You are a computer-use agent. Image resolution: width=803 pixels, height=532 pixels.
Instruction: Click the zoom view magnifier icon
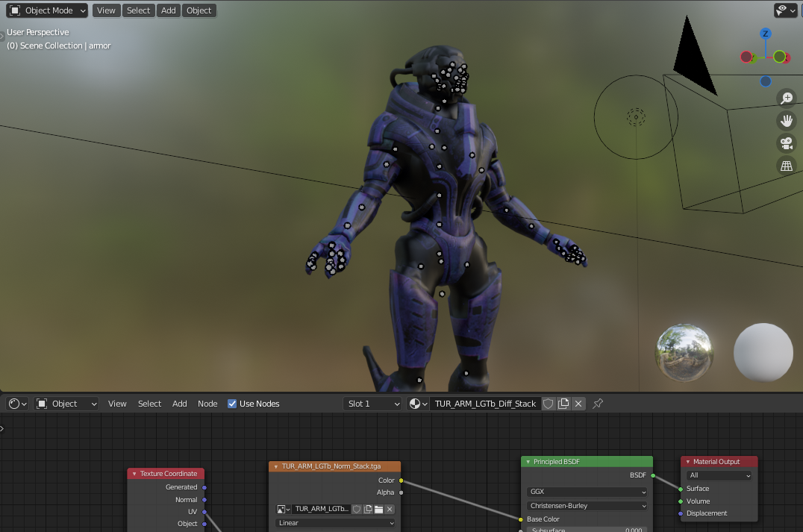787,98
